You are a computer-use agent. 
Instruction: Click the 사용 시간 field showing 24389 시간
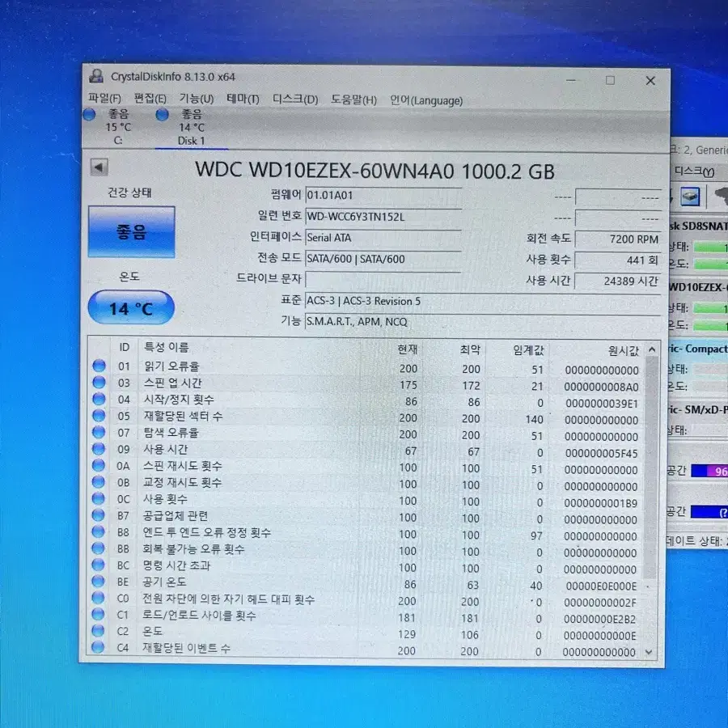[x=617, y=281]
